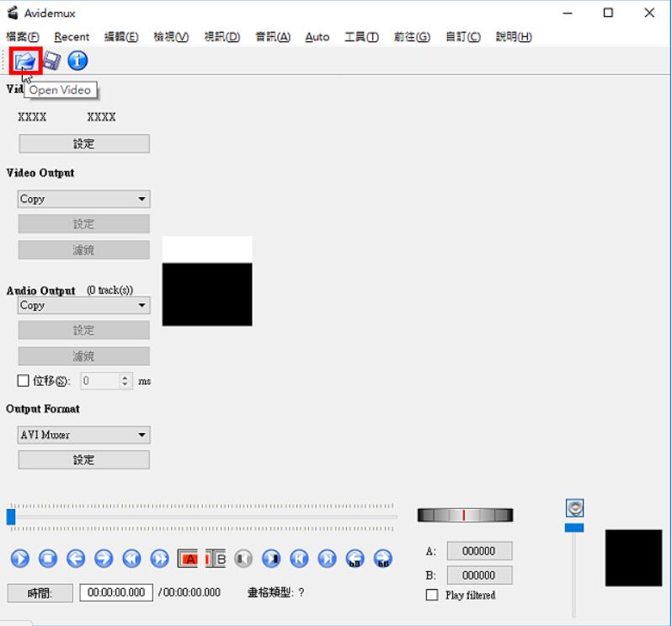The height and width of the screenshot is (626, 672).
Task: Open the 視訊(D) menu
Action: click(222, 37)
